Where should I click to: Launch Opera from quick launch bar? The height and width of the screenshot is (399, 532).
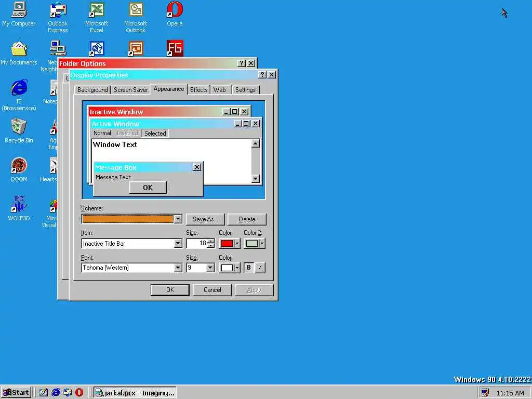[79, 393]
